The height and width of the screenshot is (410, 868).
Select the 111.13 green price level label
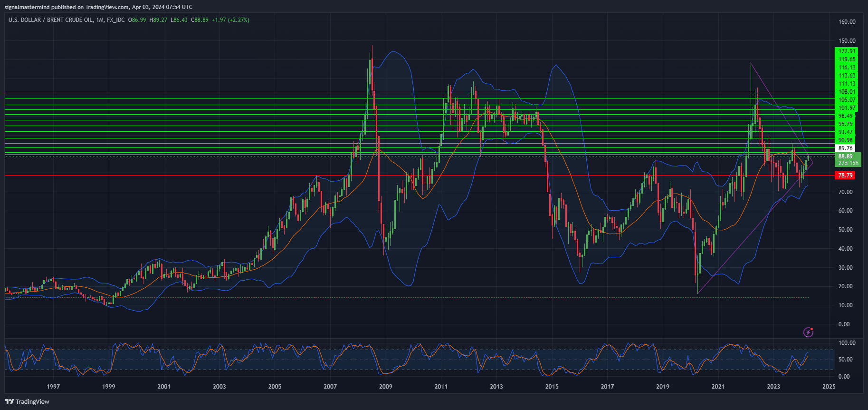(847, 84)
